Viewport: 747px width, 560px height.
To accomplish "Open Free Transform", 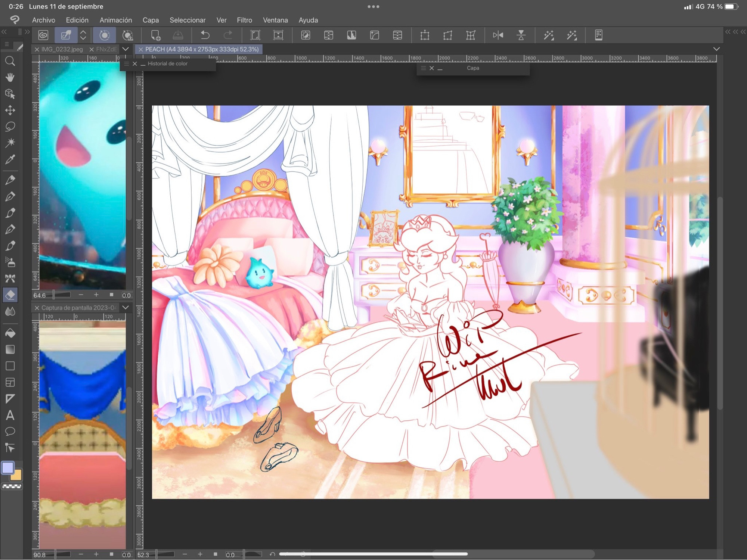I will coord(448,35).
